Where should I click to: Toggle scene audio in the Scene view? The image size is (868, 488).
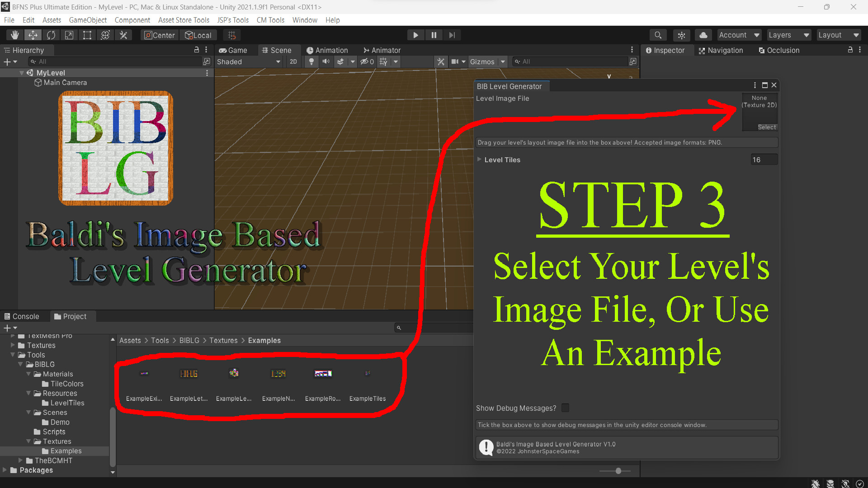(x=326, y=61)
